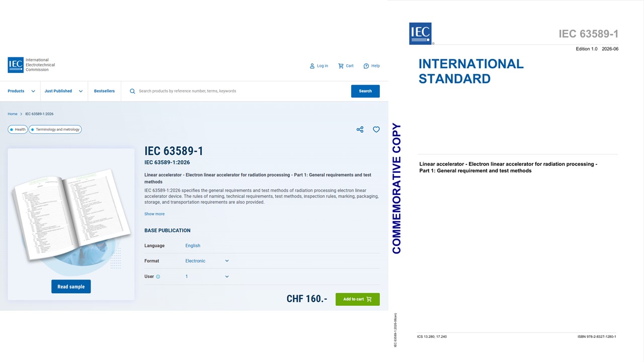Click the share icon
The width and height of the screenshot is (644, 362).
[x=360, y=130]
